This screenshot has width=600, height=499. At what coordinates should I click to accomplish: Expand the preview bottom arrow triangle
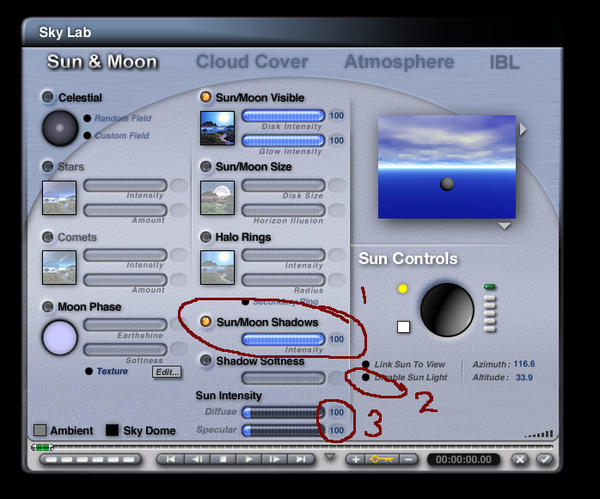505,226
